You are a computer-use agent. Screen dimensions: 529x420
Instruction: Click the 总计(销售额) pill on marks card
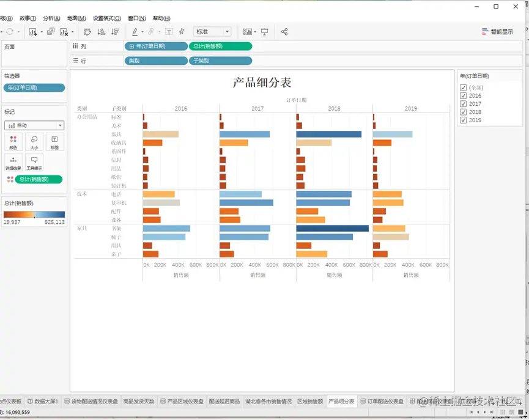point(39,179)
